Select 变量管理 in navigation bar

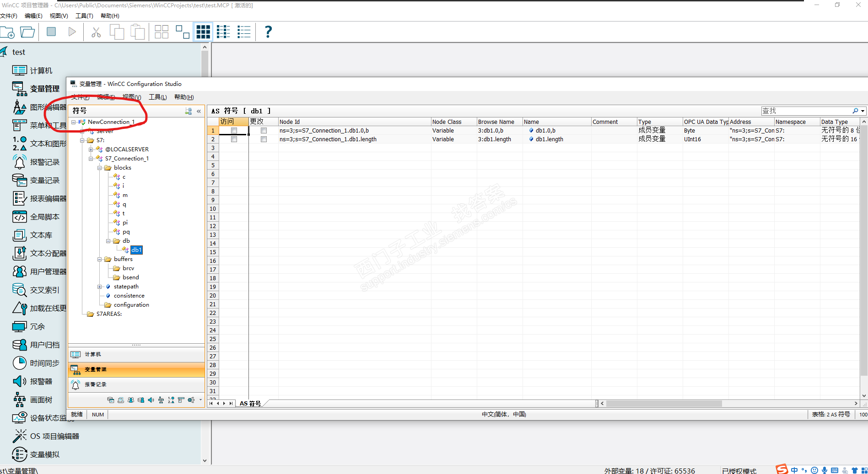(x=136, y=369)
